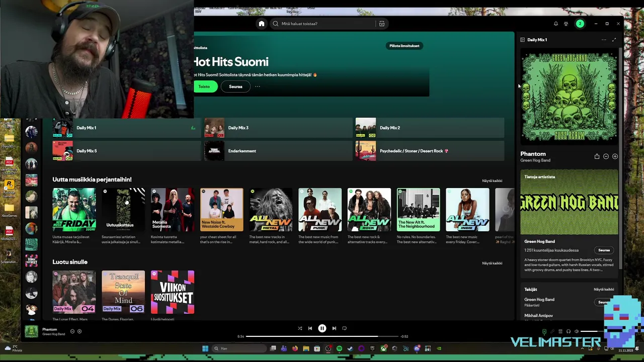
Task: Open New Noise ft. Westside Cowboy cover
Action: (221, 210)
